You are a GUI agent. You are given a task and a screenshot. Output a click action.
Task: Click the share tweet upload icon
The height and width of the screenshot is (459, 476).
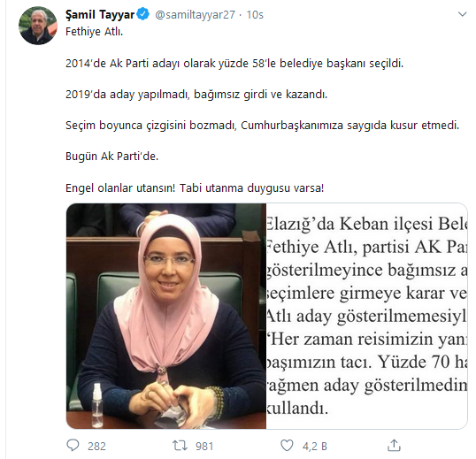click(x=394, y=446)
